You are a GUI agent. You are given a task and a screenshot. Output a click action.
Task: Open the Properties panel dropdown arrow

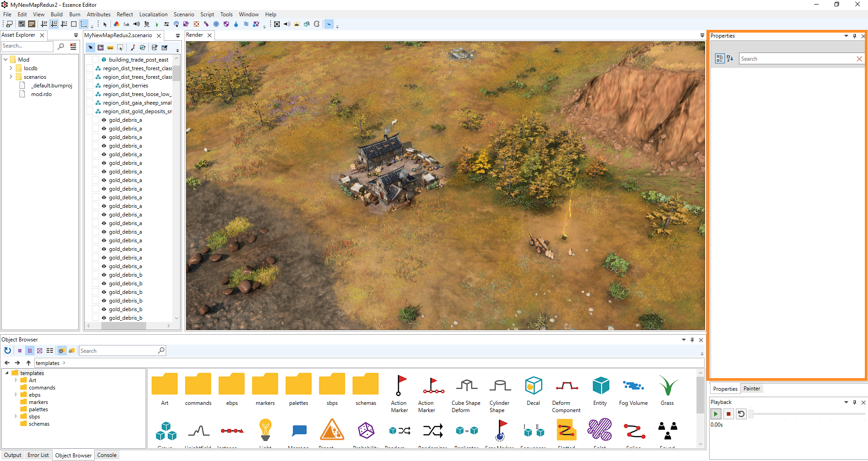[846, 36]
